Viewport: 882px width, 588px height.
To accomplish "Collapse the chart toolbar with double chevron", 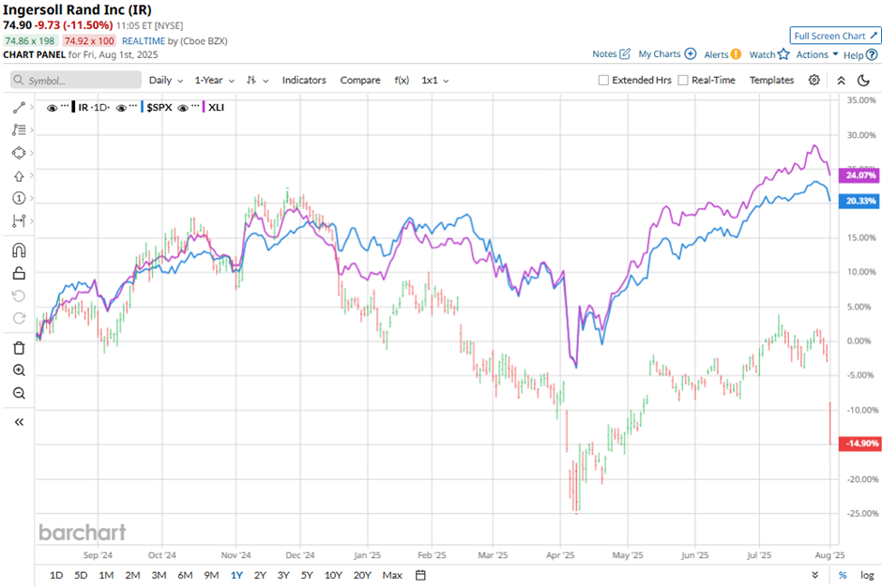I will pos(841,81).
